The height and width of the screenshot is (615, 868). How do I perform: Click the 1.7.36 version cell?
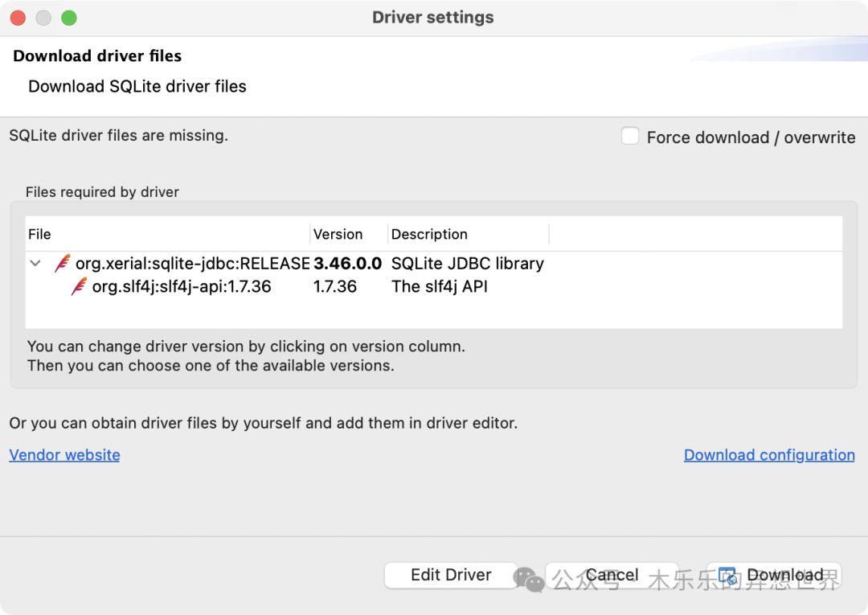(x=335, y=287)
